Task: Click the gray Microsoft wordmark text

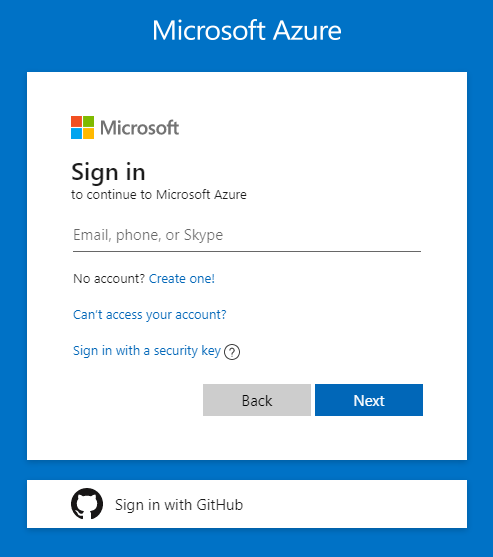Action: pos(140,128)
